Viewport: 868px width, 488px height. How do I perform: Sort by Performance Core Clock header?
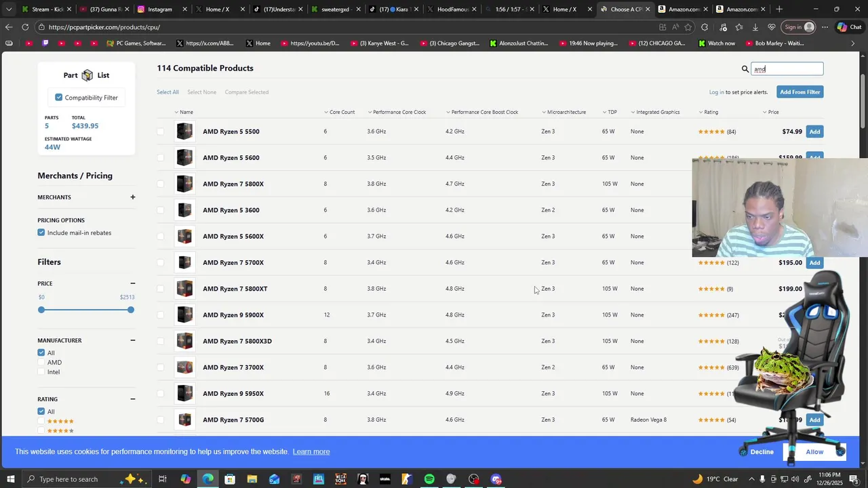pyautogui.click(x=397, y=112)
